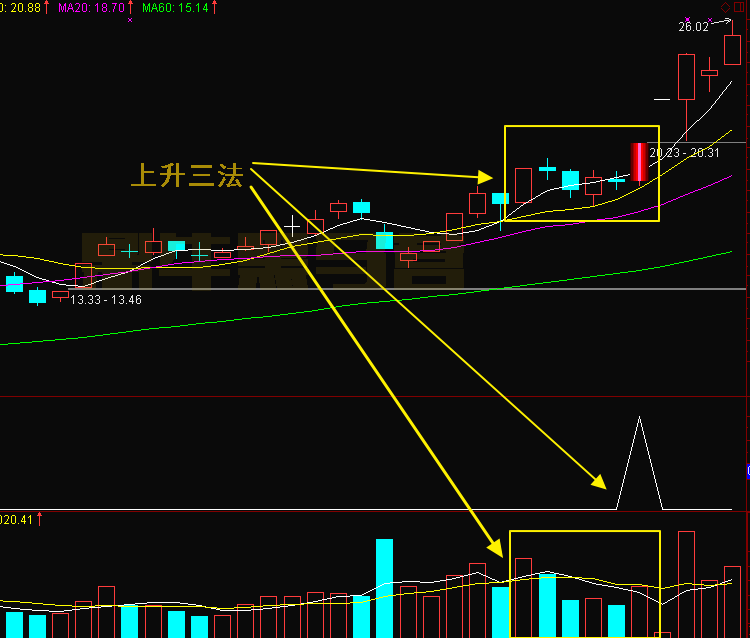Click the magenta x marker at the white arrow's start
The height and width of the screenshot is (638, 750).
pyautogui.click(x=709, y=20)
